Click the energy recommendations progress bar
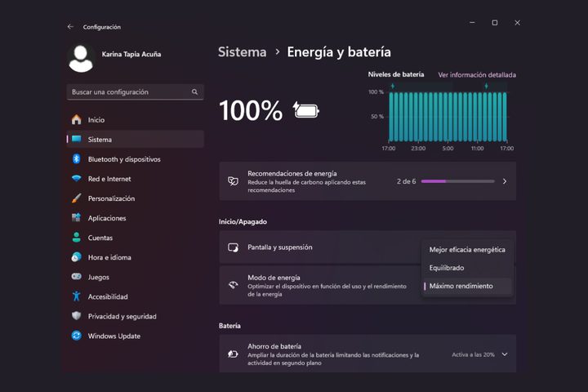Viewport: 588px width, 392px height. 457,181
